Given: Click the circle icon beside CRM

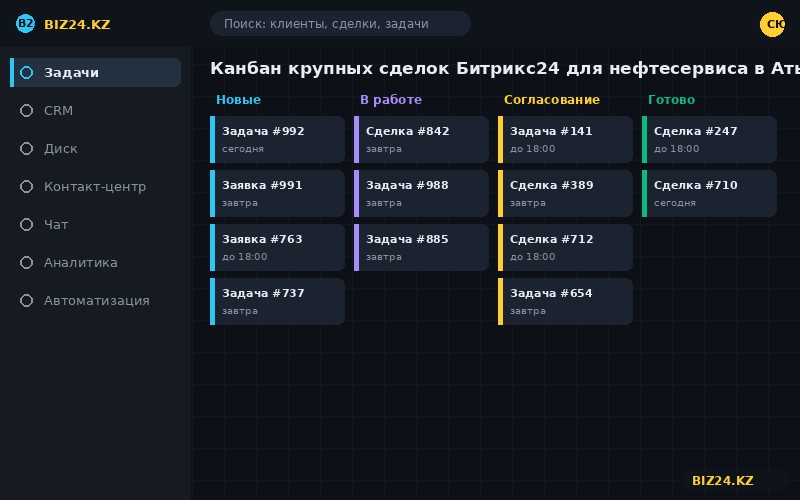Looking at the screenshot, I should point(27,111).
